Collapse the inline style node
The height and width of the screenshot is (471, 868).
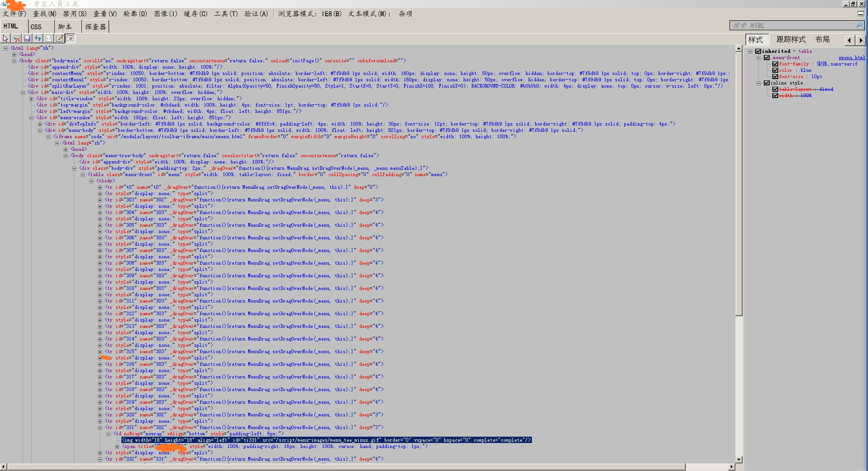pyautogui.click(x=759, y=83)
